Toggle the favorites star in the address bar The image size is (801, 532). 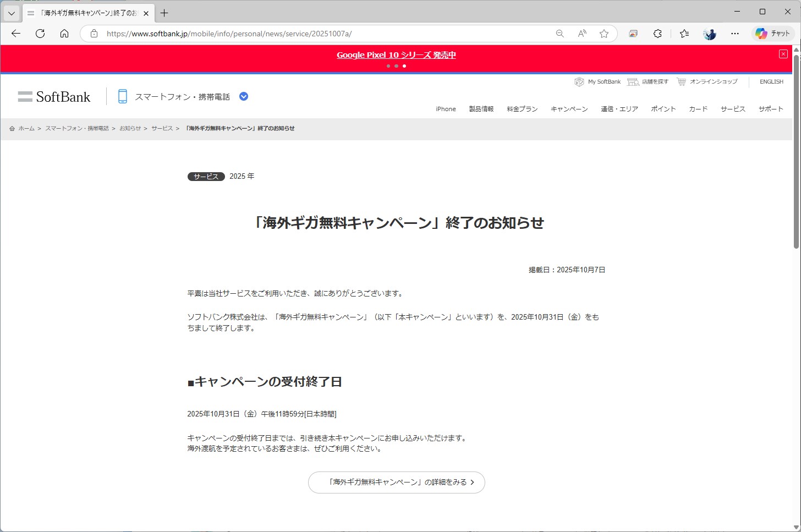[x=604, y=34]
